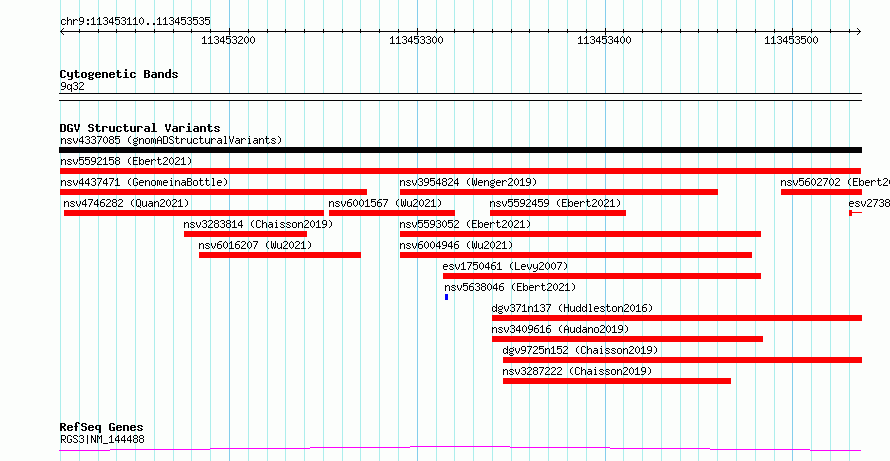890x461 pixels.
Task: Click the RGS3|NM_144488 gene label
Action: tap(102, 439)
